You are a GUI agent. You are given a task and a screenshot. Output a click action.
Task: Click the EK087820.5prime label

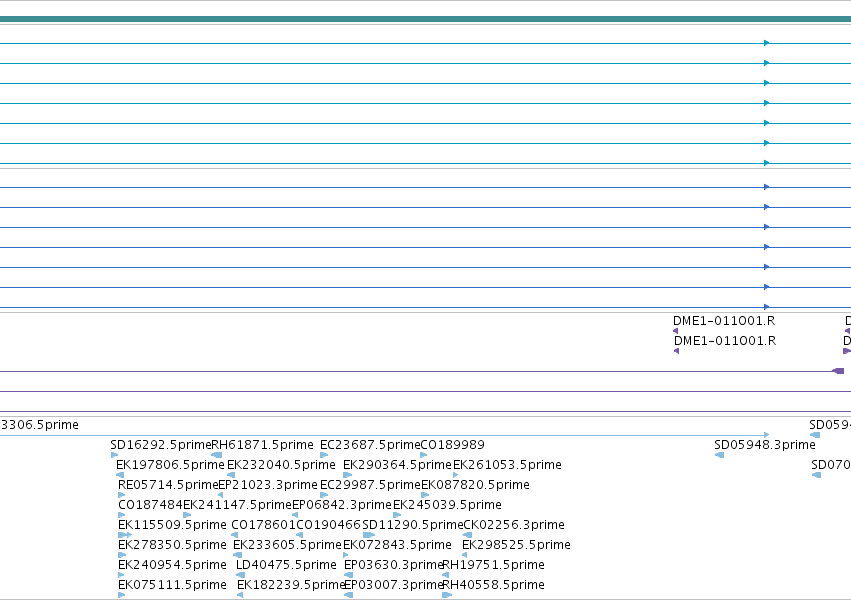coord(475,485)
